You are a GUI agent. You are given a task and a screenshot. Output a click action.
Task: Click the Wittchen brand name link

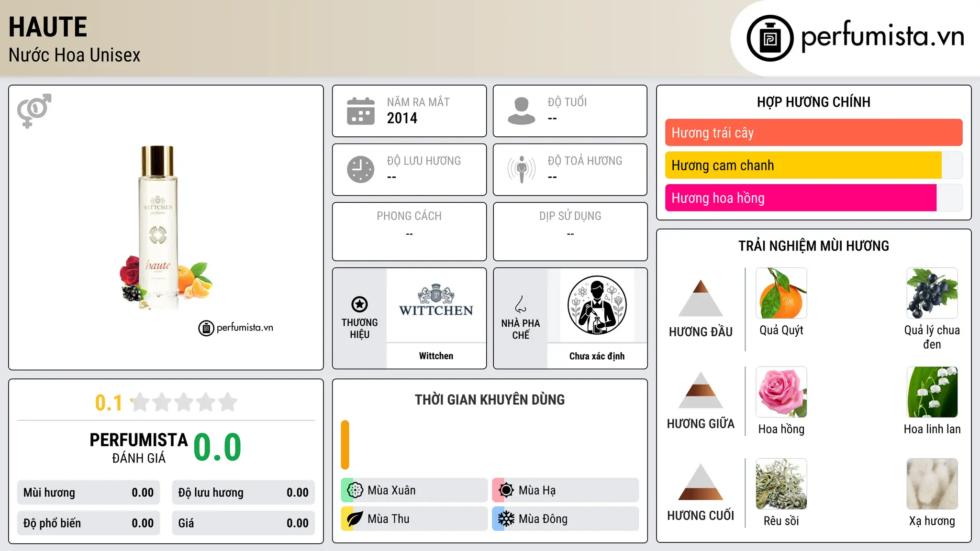(x=436, y=356)
